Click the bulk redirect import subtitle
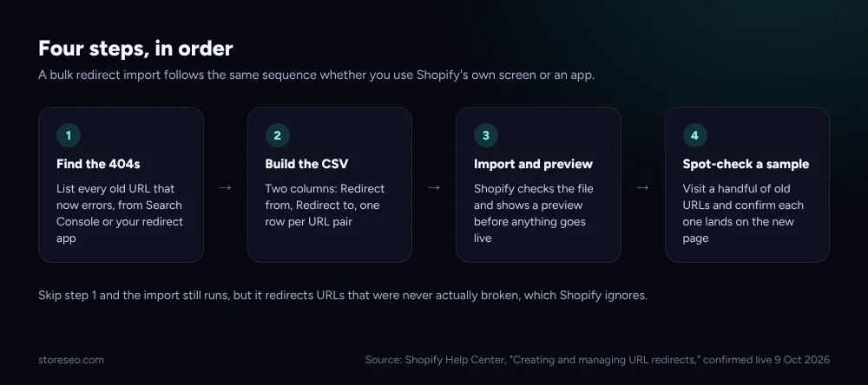The height and width of the screenshot is (385, 868). 317,75
